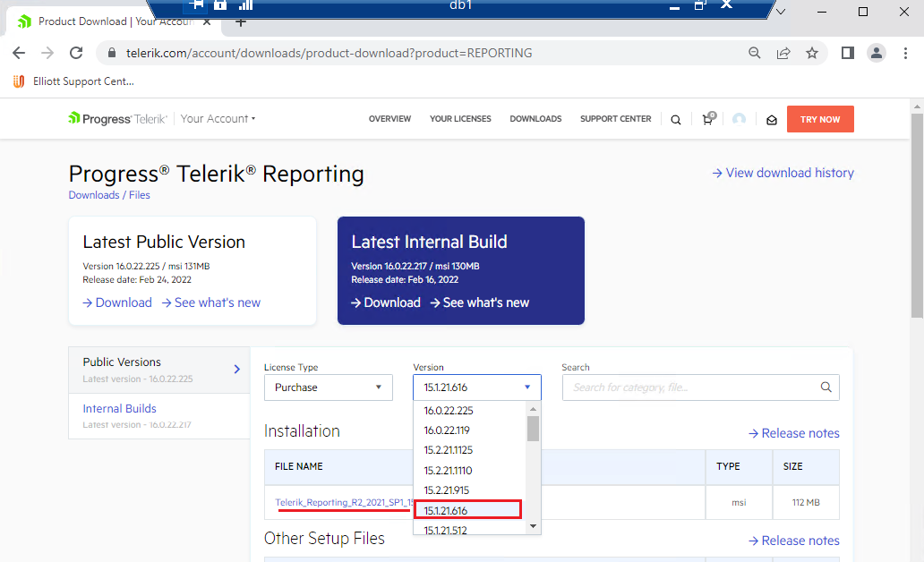Click the search icon in Search field
924x562 pixels.
coord(826,387)
